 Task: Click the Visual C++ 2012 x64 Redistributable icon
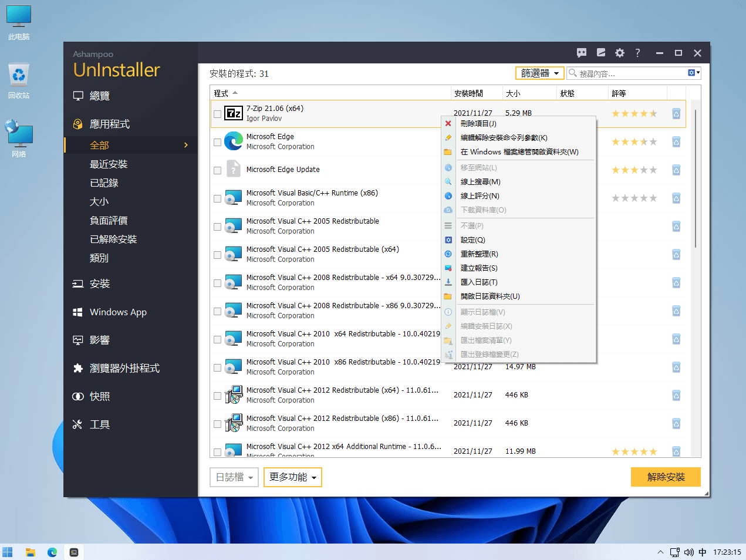point(234,395)
